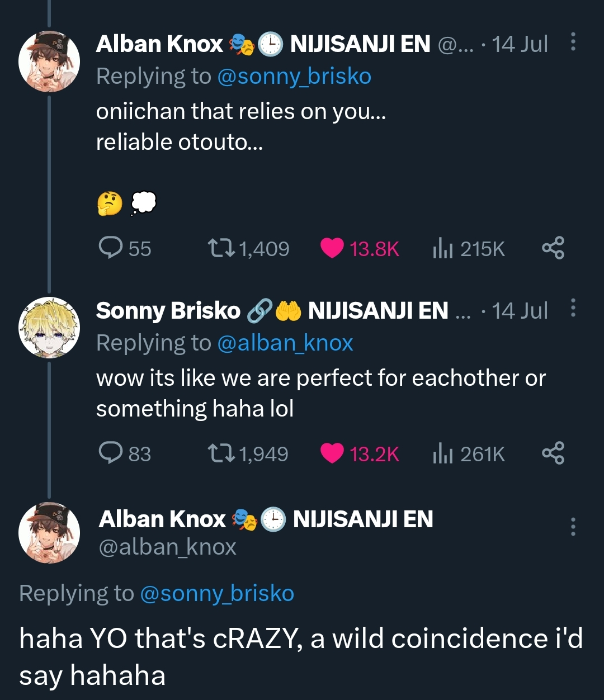
Task: View analytics of the 215K views tweet
Action: (442, 248)
